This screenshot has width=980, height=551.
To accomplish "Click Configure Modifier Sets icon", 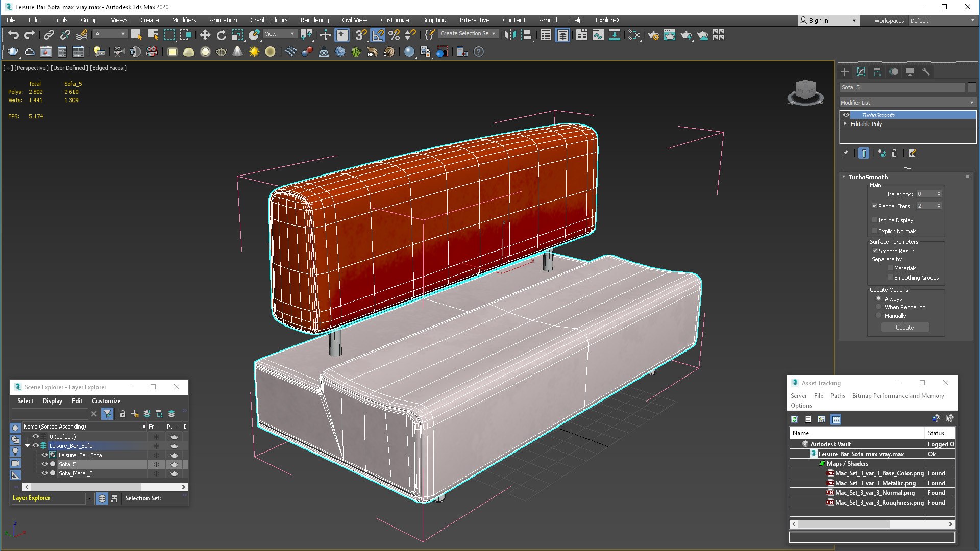I will [913, 153].
